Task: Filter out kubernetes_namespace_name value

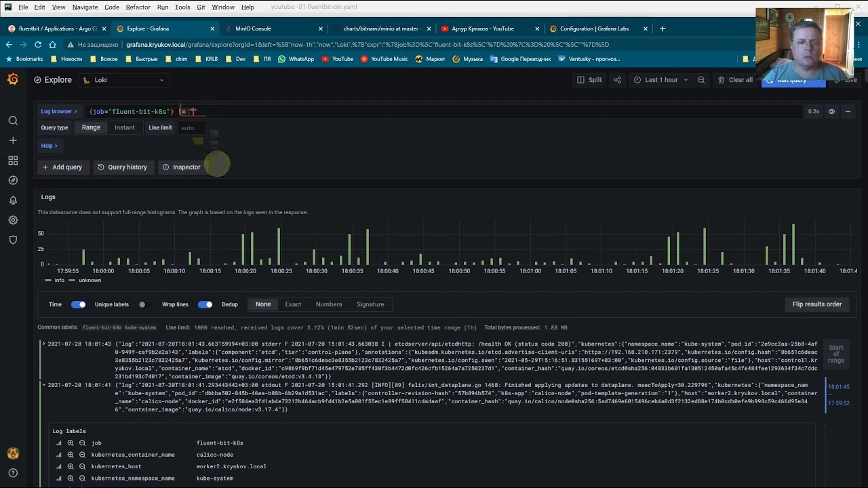Action: 82,479
